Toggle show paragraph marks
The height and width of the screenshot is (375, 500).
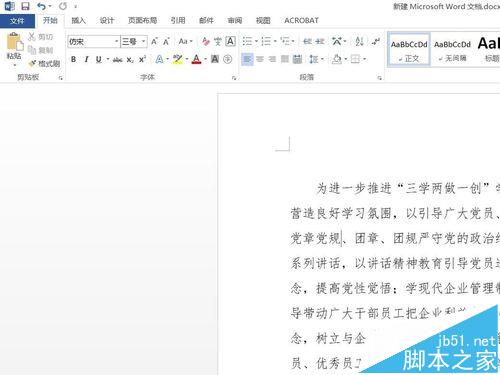(376, 41)
